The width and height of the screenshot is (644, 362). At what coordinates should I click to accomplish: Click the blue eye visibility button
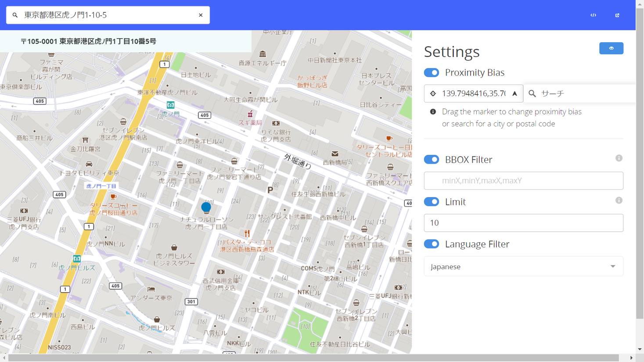611,48
